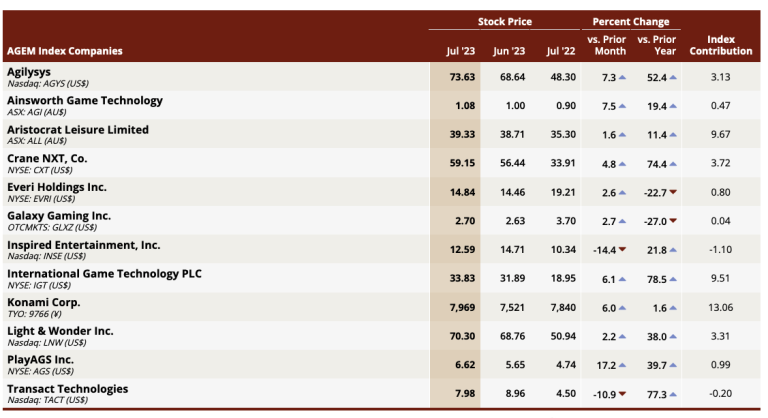Click Agilysys Jun '23 price 68.64
Image resolution: width=768 pixels, height=418 pixels.
512,77
